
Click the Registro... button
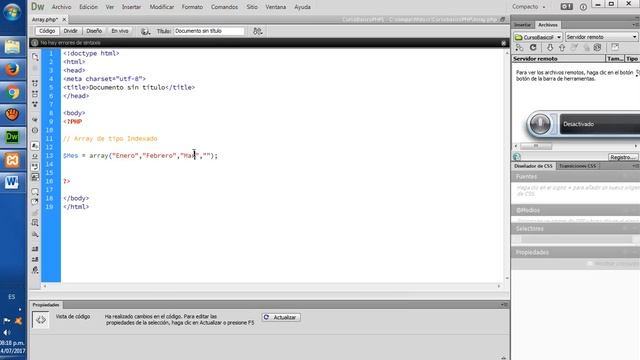point(622,157)
